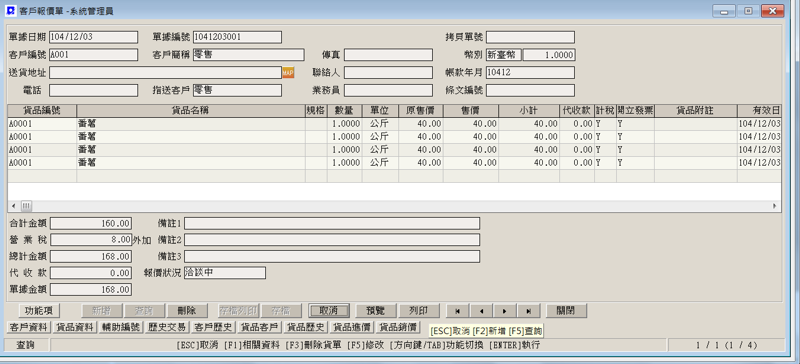800x364 pixels.
Task: Click the 規格 column header
Action: pyautogui.click(x=316, y=110)
